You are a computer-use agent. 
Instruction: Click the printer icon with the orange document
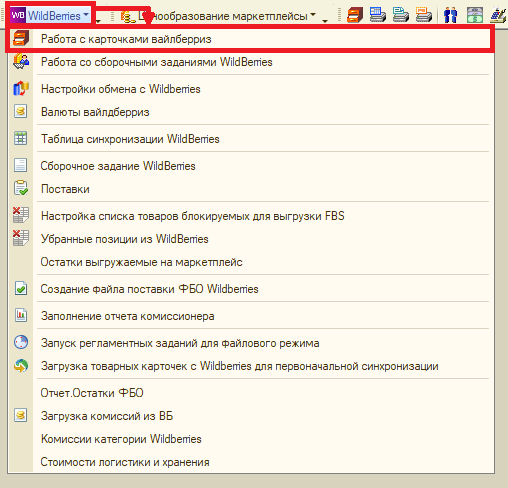click(x=424, y=15)
